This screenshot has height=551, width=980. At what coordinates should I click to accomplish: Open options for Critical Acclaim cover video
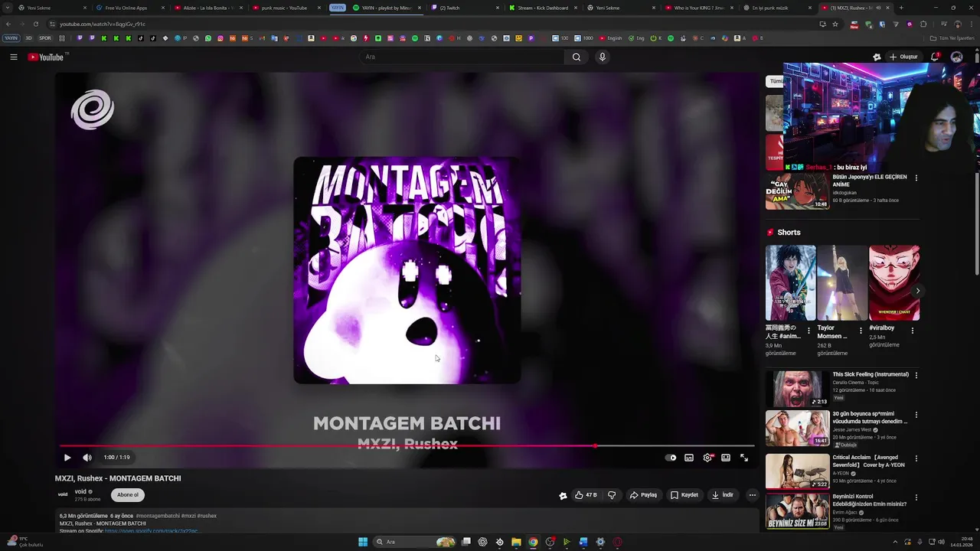coord(916,458)
